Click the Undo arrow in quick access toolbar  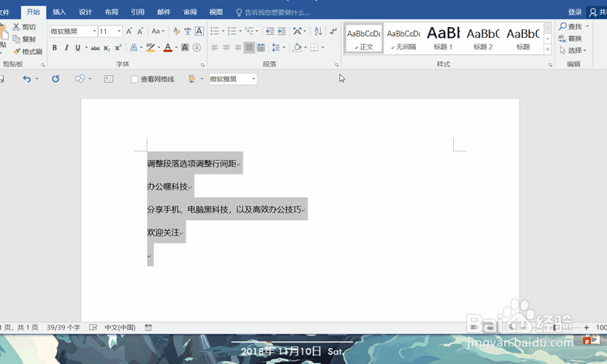(27, 79)
